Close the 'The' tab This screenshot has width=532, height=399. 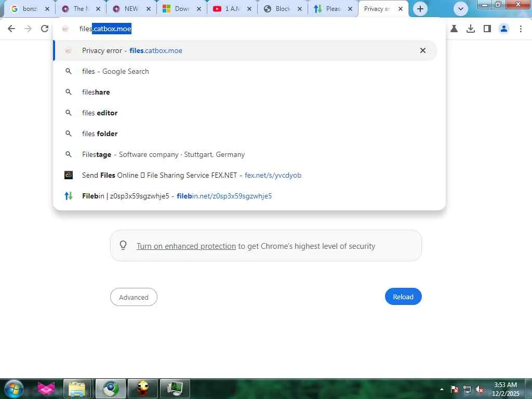(98, 9)
